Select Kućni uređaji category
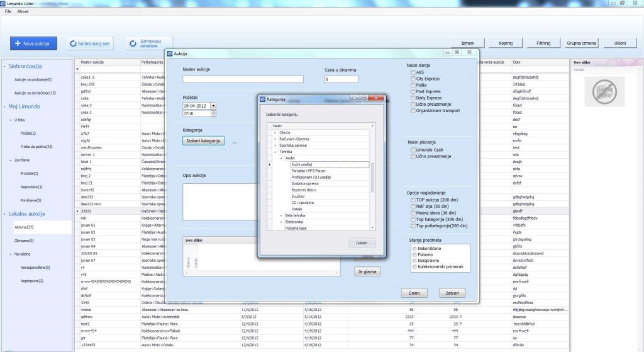Image resolution: width=644 pixels, height=352 pixels. point(330,164)
